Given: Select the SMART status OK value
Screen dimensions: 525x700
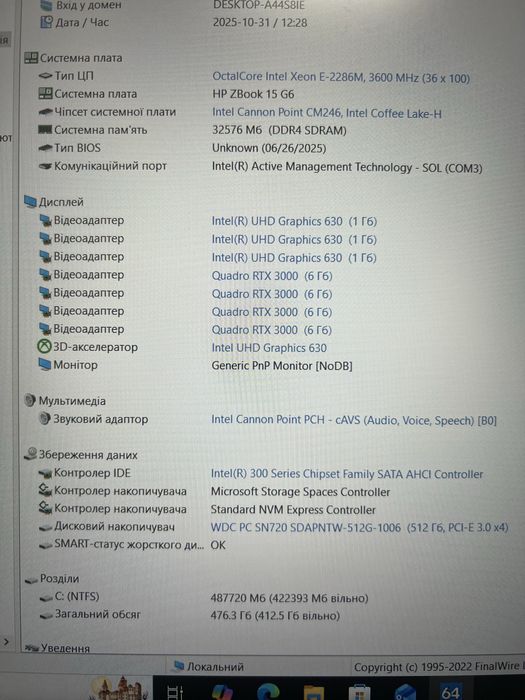Looking at the screenshot, I should tap(218, 545).
